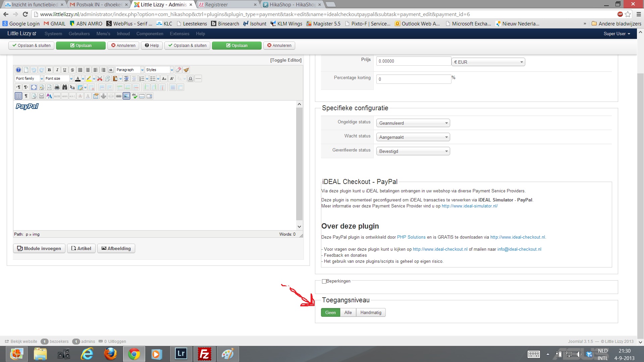Toggle fullscreen editor mode
644x362 pixels.
point(34,87)
